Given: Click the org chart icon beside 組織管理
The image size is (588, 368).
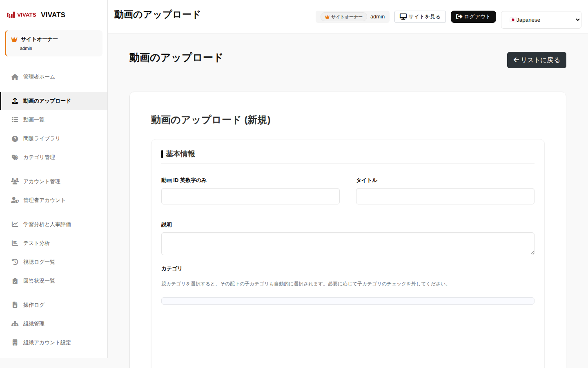Looking at the screenshot, I should [x=15, y=324].
